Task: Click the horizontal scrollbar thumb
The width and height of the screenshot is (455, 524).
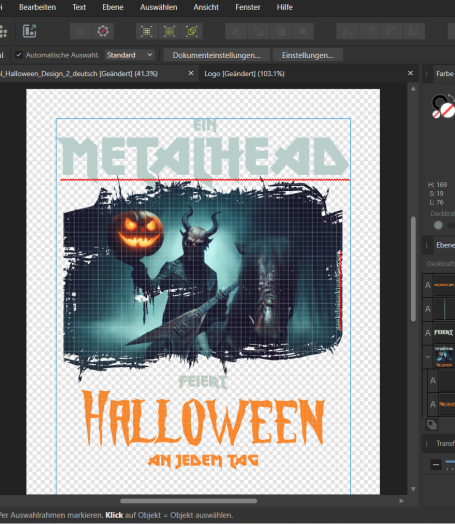Action: point(189,501)
